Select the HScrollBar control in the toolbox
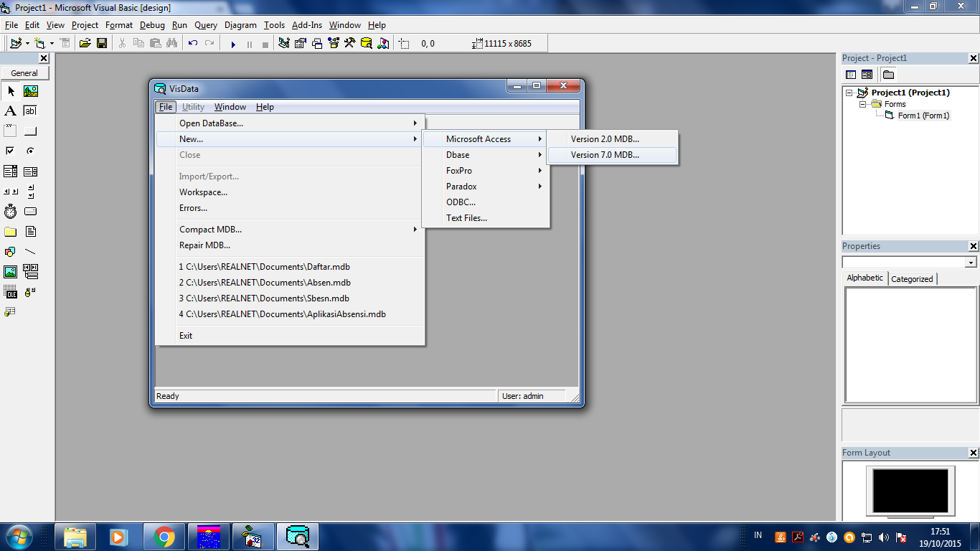 tap(11, 191)
